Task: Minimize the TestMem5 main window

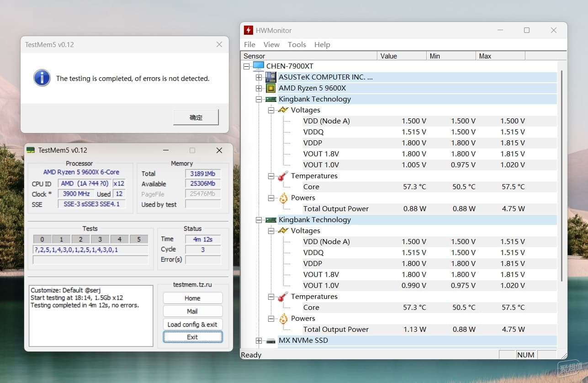Action: tap(165, 150)
